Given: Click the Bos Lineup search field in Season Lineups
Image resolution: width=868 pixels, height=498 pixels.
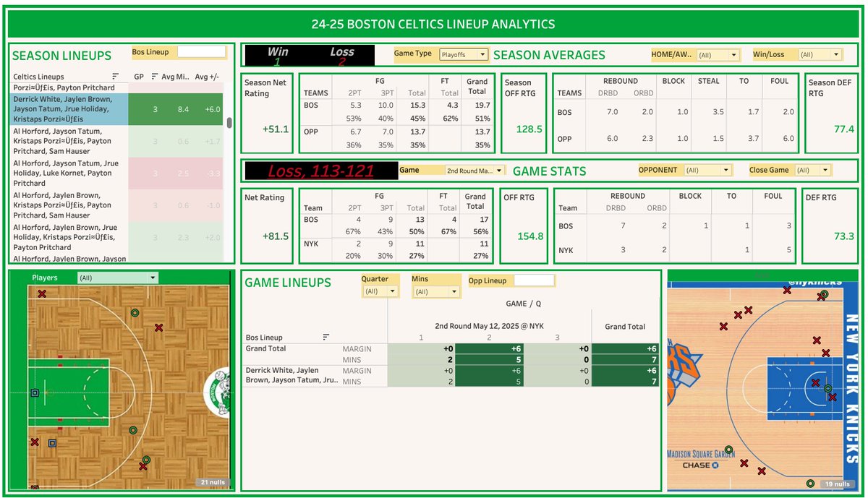Looking at the screenshot, I should (202, 52).
